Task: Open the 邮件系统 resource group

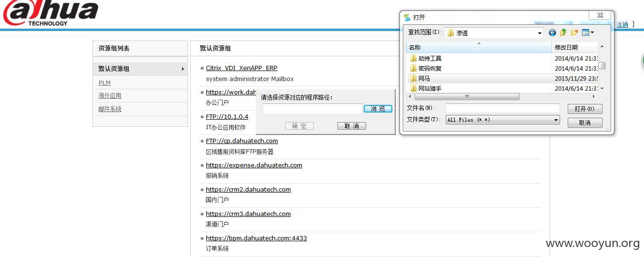Action: point(110,109)
